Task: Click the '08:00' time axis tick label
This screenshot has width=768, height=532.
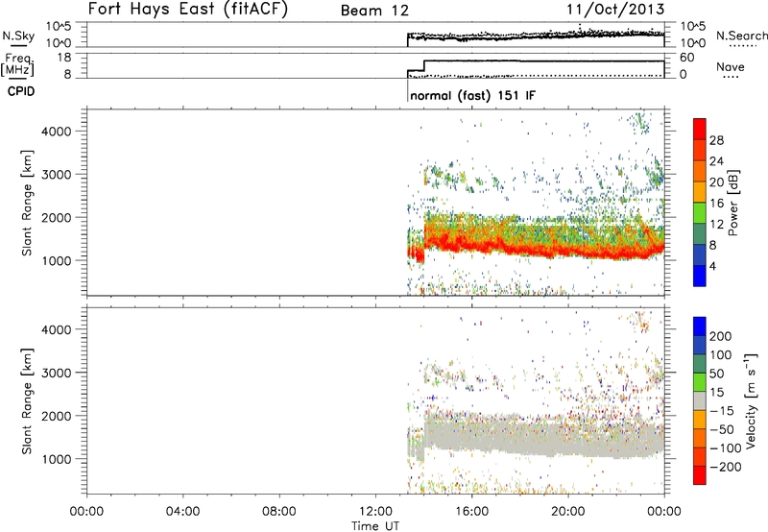Action: click(x=279, y=512)
